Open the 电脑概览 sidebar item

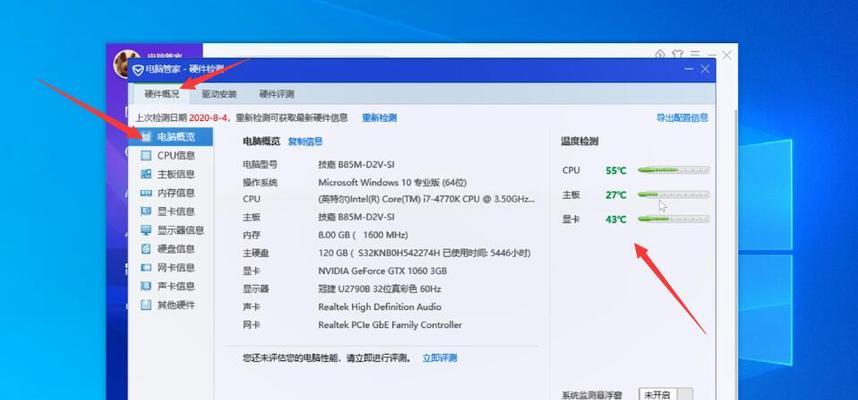[x=170, y=137]
